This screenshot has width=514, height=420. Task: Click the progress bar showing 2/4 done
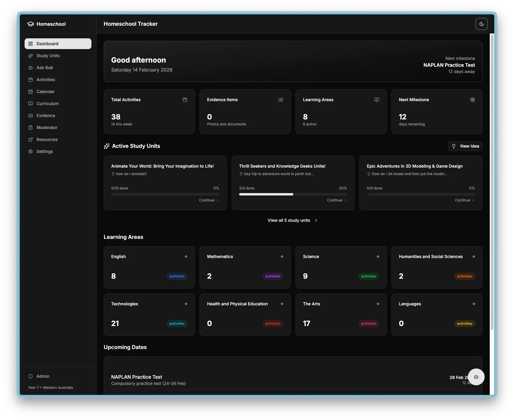pyautogui.click(x=293, y=194)
